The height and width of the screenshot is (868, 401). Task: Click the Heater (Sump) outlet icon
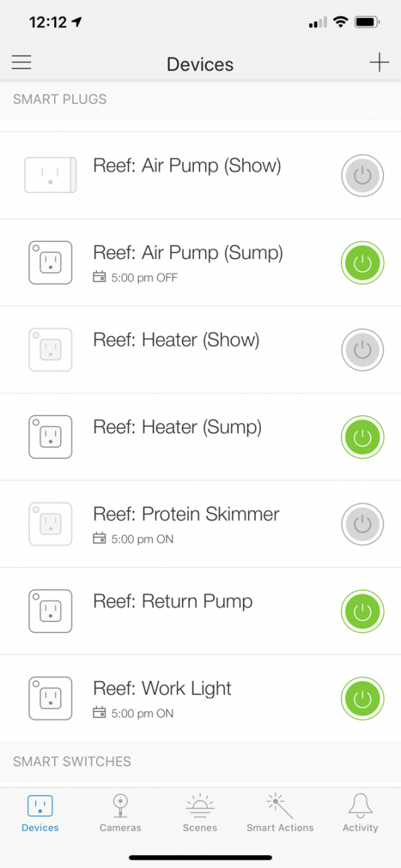point(51,437)
